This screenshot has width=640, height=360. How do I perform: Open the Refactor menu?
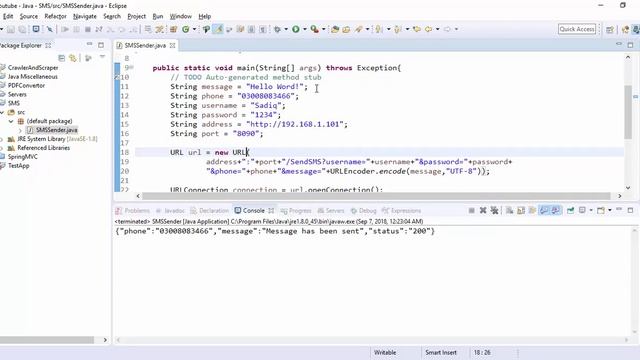56,16
